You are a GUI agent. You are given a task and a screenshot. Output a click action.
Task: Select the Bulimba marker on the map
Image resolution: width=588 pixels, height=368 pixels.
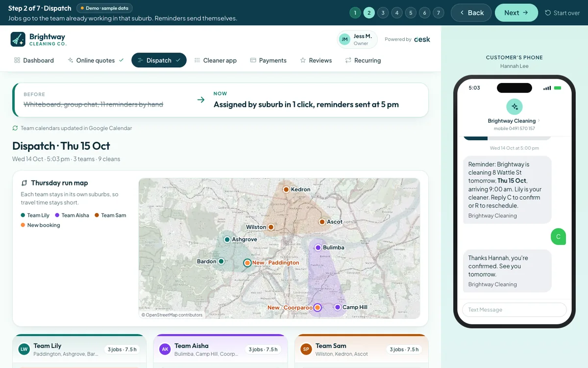tap(318, 247)
